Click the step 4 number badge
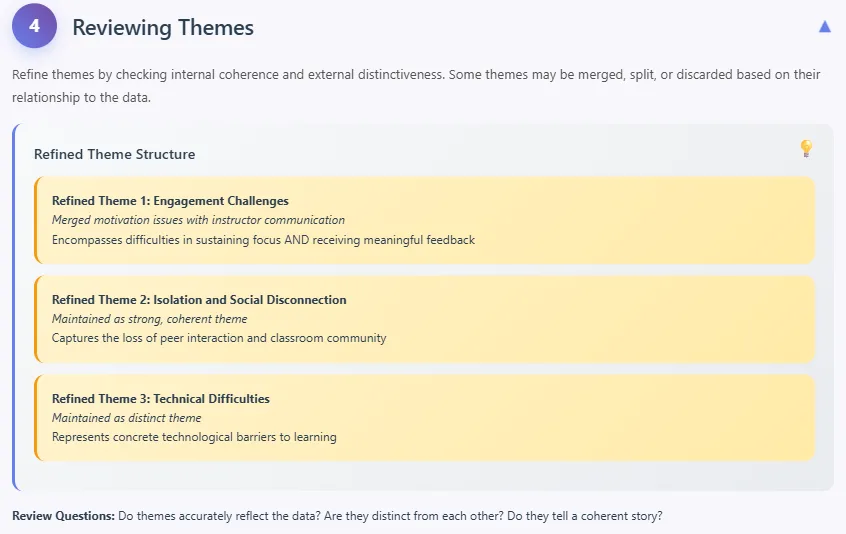The height and width of the screenshot is (534, 846). pyautogui.click(x=35, y=27)
